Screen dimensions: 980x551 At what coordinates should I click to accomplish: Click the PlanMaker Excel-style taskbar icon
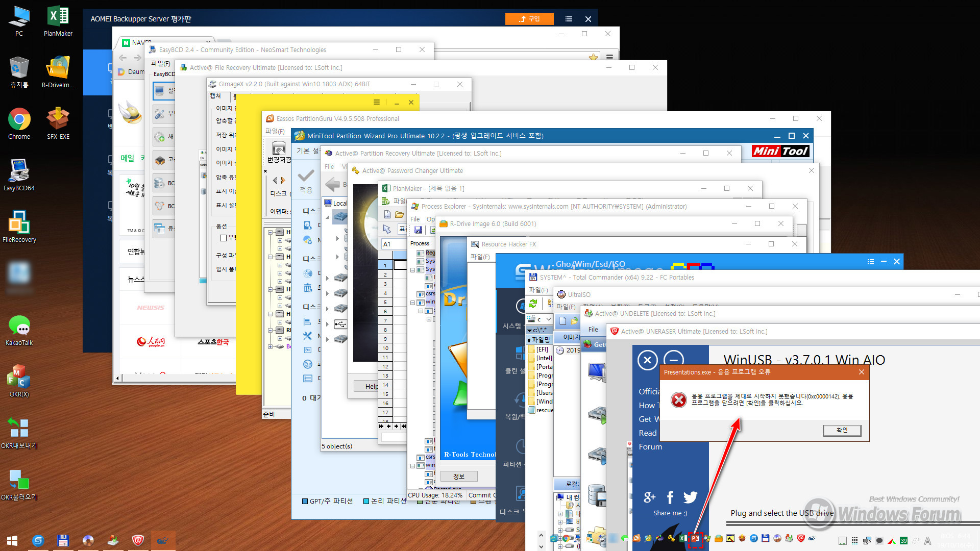pos(683,538)
